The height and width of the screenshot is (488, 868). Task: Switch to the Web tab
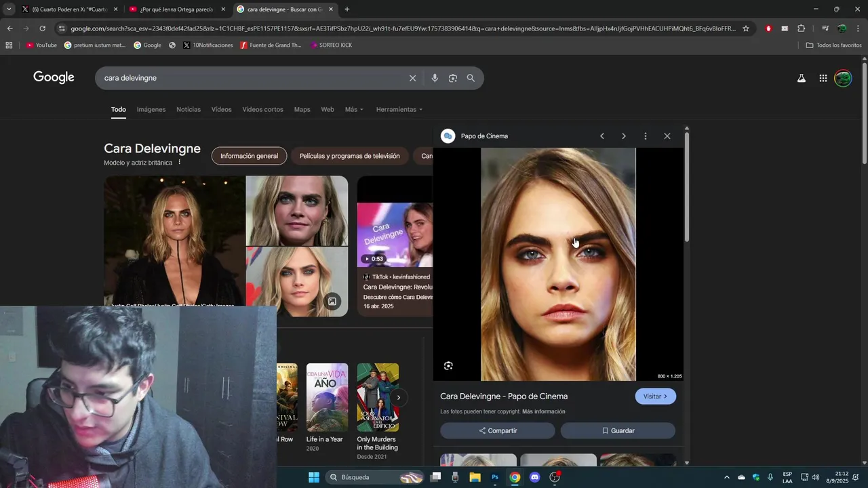pyautogui.click(x=328, y=110)
